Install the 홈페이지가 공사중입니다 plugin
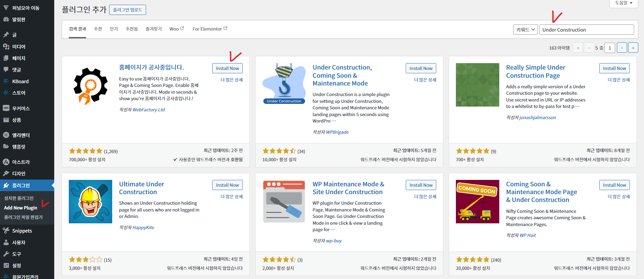Screen dimensions: 644x279 (227, 68)
